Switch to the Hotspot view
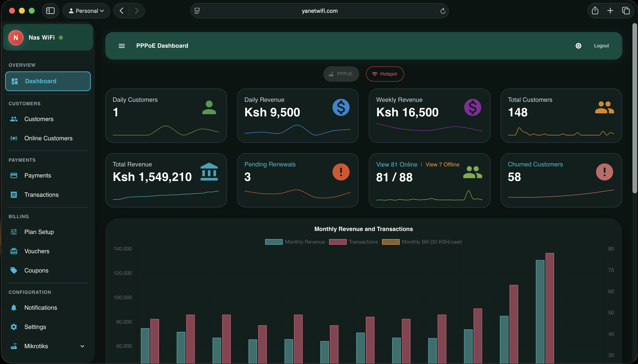This screenshot has width=638, height=364. [385, 74]
